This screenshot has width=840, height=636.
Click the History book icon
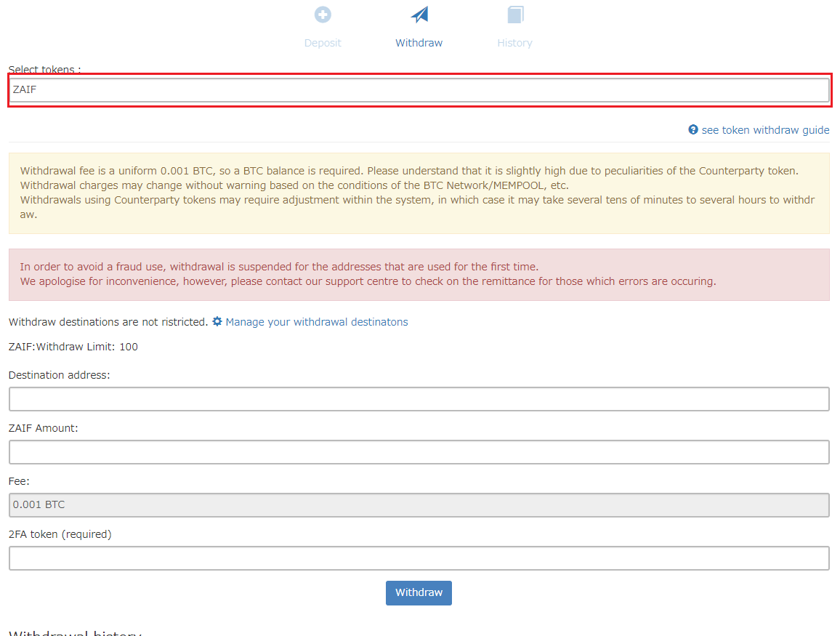point(515,15)
